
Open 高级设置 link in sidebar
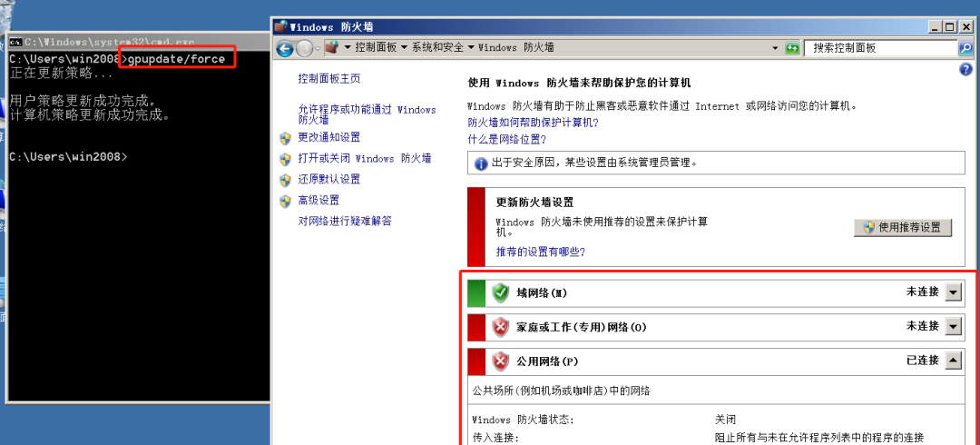[318, 201]
